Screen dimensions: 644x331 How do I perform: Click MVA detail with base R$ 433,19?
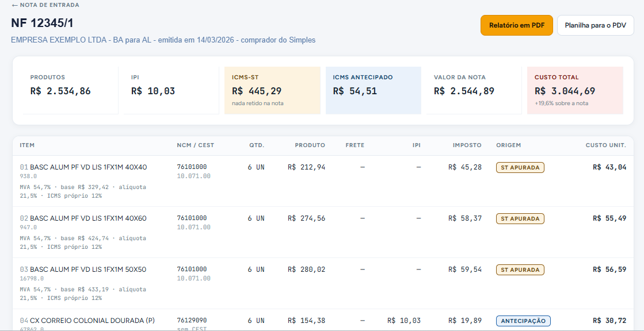(83, 294)
